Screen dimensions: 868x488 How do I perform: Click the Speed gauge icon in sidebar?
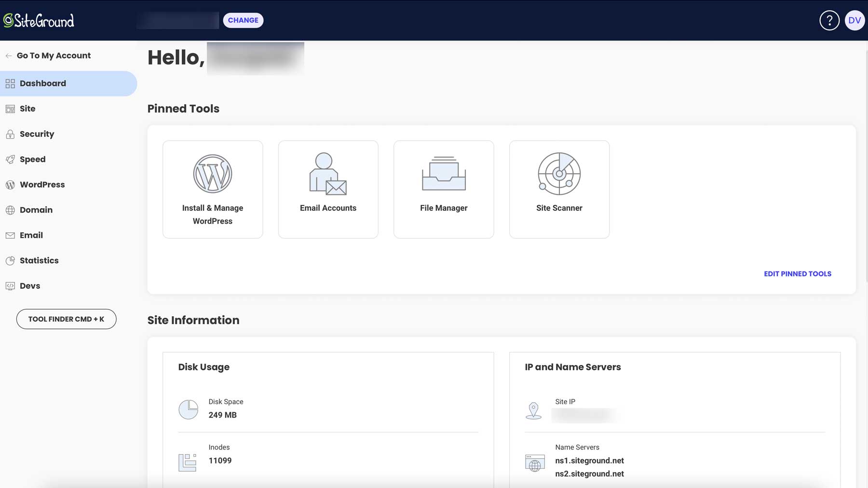tap(10, 159)
